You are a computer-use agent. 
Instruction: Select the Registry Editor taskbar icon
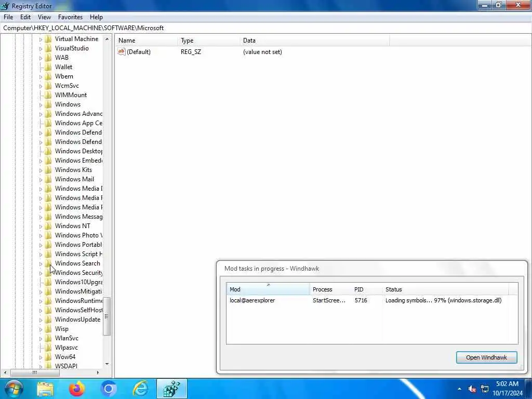point(171,389)
